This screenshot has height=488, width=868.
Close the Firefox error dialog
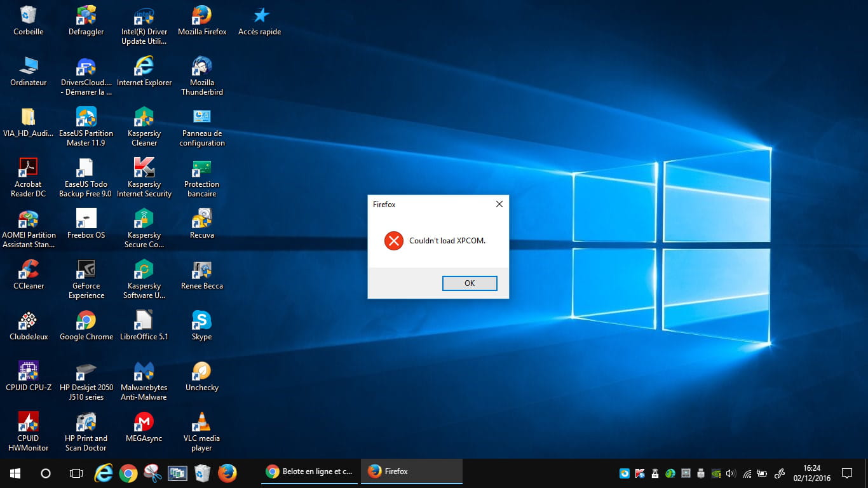[499, 204]
